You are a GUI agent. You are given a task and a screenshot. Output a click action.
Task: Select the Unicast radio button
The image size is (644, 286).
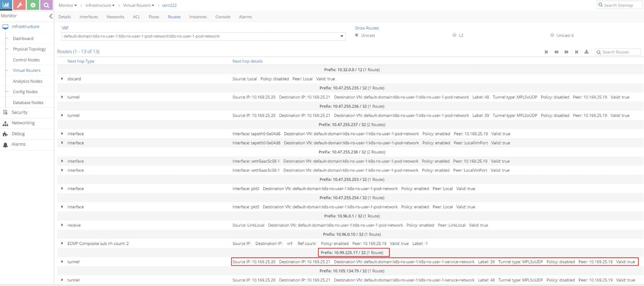coord(357,35)
